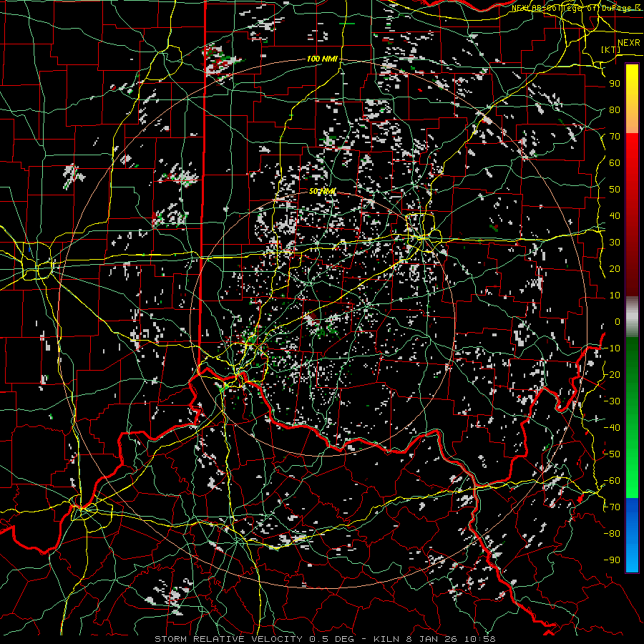
Task: Click the "10:58" timestamp text
Action: pyautogui.click(x=480, y=639)
